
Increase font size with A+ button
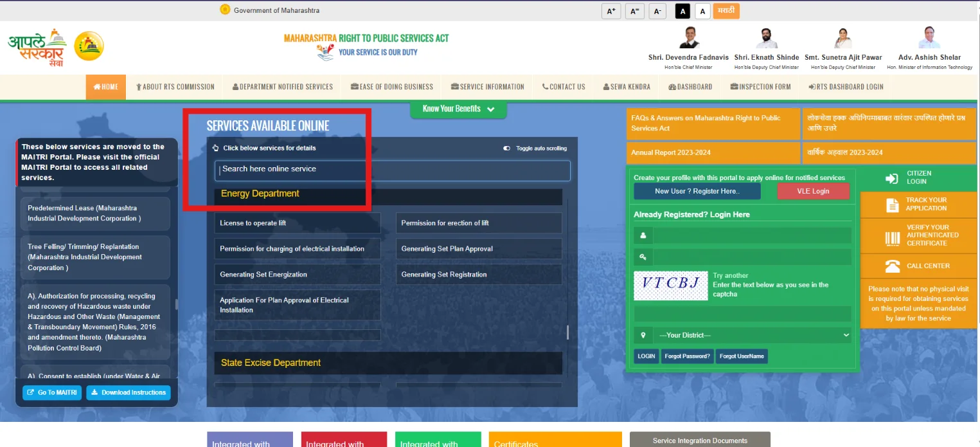(611, 11)
